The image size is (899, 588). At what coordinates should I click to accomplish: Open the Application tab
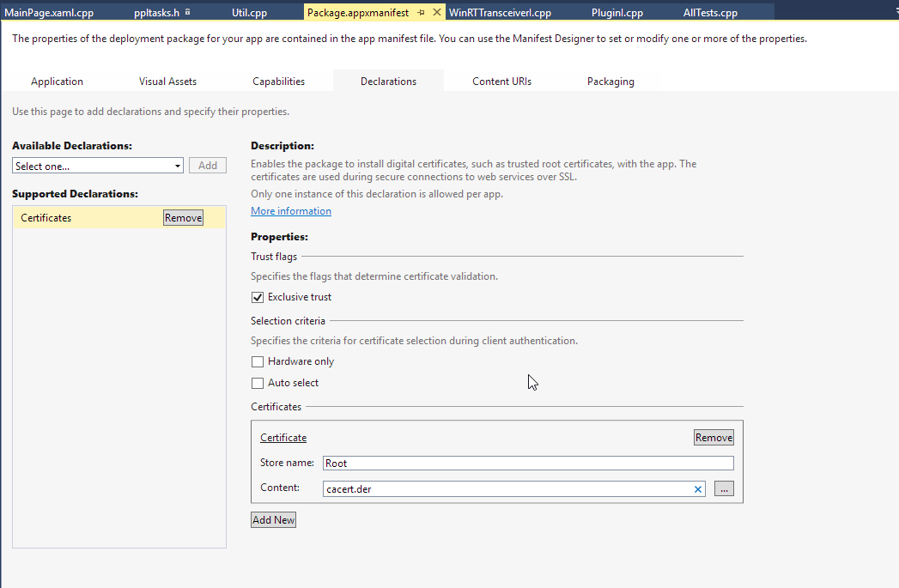tap(57, 82)
